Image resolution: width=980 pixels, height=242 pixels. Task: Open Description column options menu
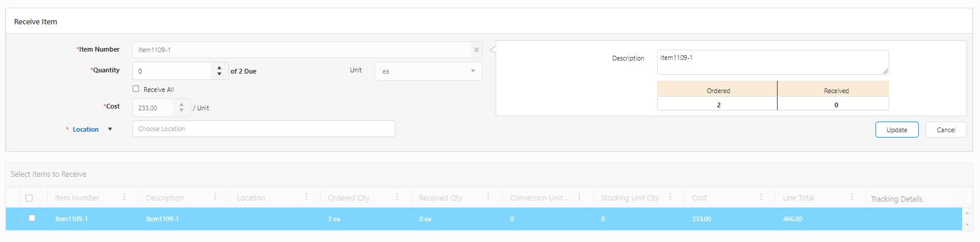[x=215, y=197]
